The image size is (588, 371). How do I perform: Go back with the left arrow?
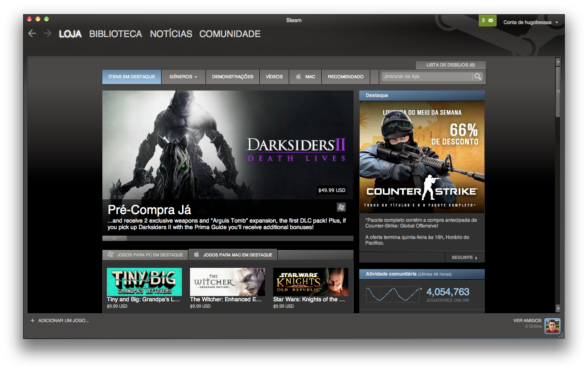click(32, 33)
